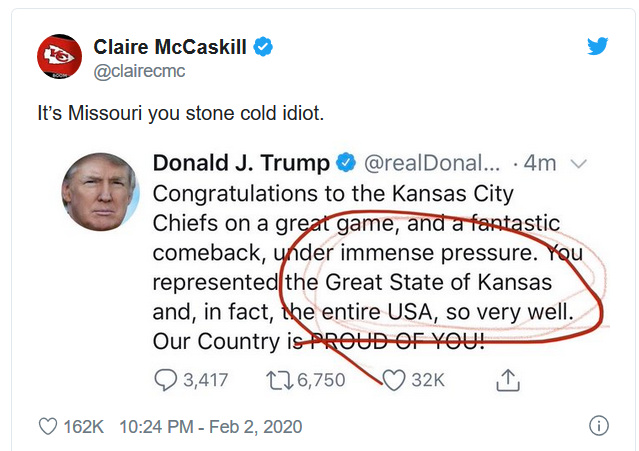This screenshot has height=451, width=639.
Task: Click the Twitter bird logo
Action: (598, 47)
